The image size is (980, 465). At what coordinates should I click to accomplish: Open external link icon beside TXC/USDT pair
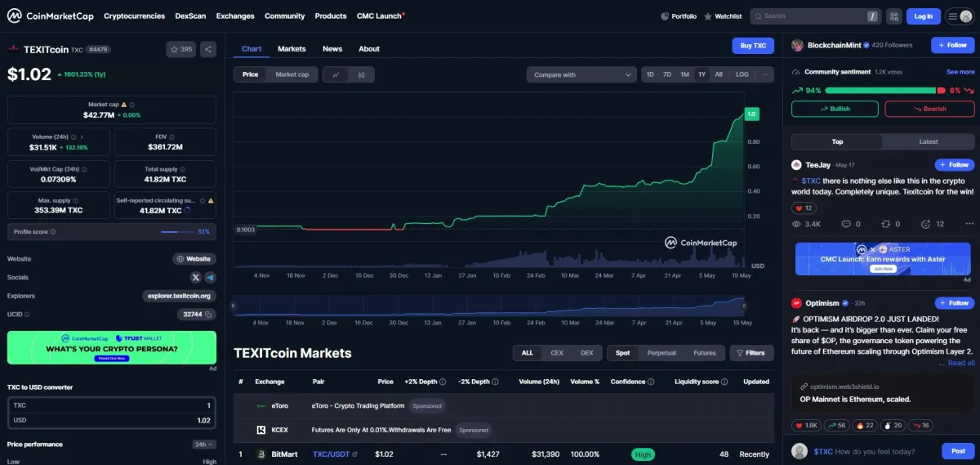(x=354, y=454)
